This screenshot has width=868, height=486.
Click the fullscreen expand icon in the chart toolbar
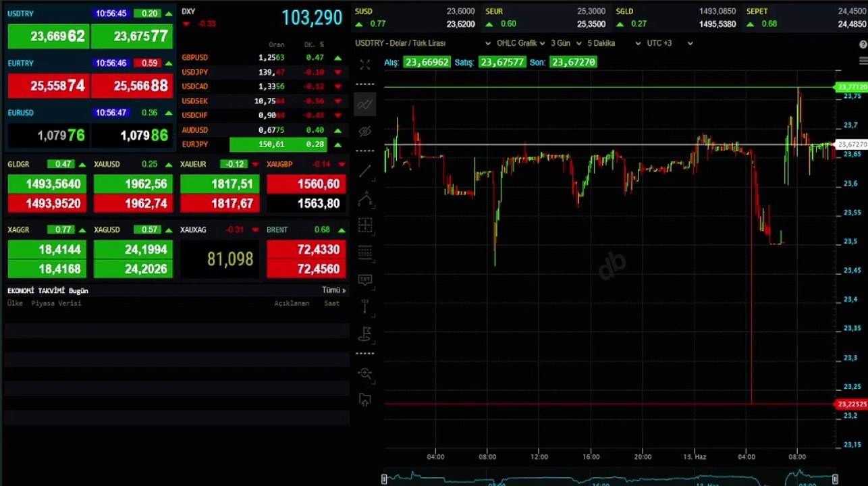(365, 65)
